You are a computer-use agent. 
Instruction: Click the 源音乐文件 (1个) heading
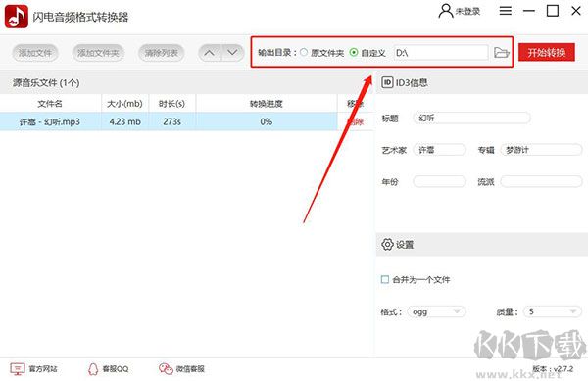click(46, 83)
